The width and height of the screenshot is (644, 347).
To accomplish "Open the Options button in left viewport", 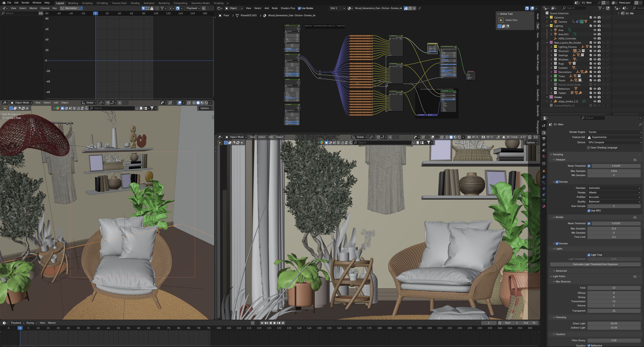I will [206, 108].
